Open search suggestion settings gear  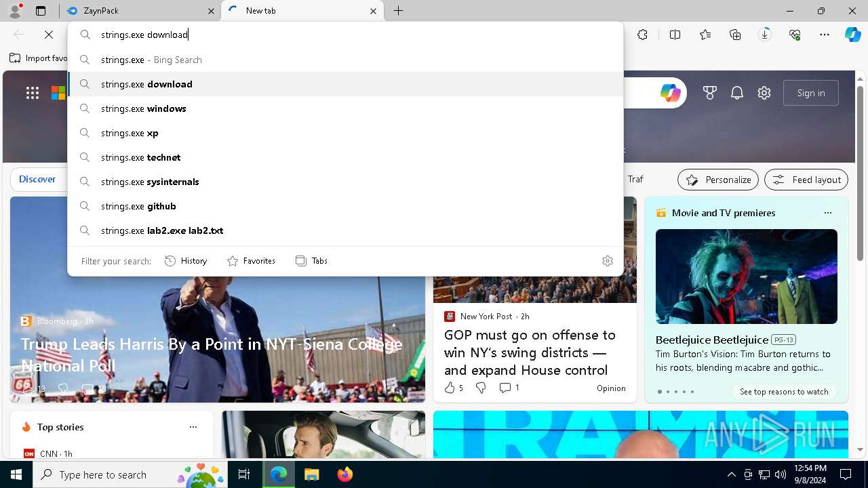(608, 261)
